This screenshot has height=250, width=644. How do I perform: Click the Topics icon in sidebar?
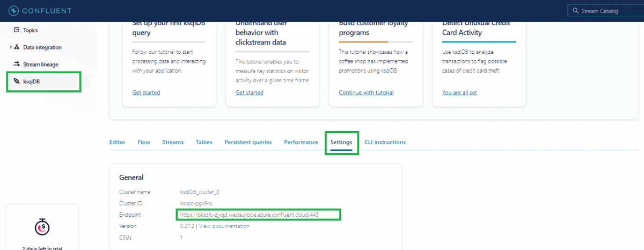pyautogui.click(x=17, y=30)
